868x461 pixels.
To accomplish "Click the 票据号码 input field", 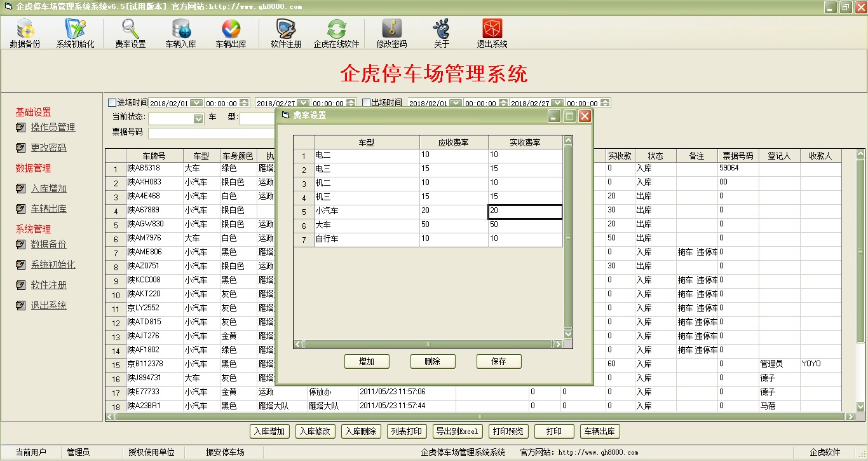I will pos(213,133).
